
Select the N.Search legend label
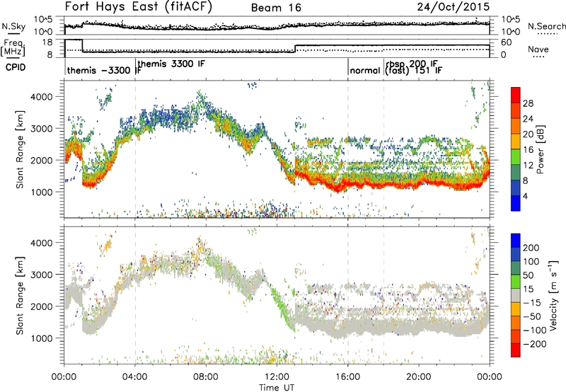click(x=547, y=26)
